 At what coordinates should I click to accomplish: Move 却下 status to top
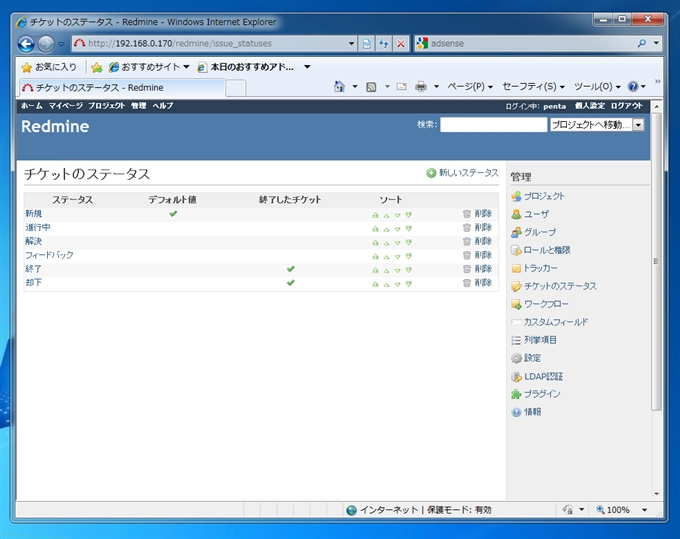[375, 284]
